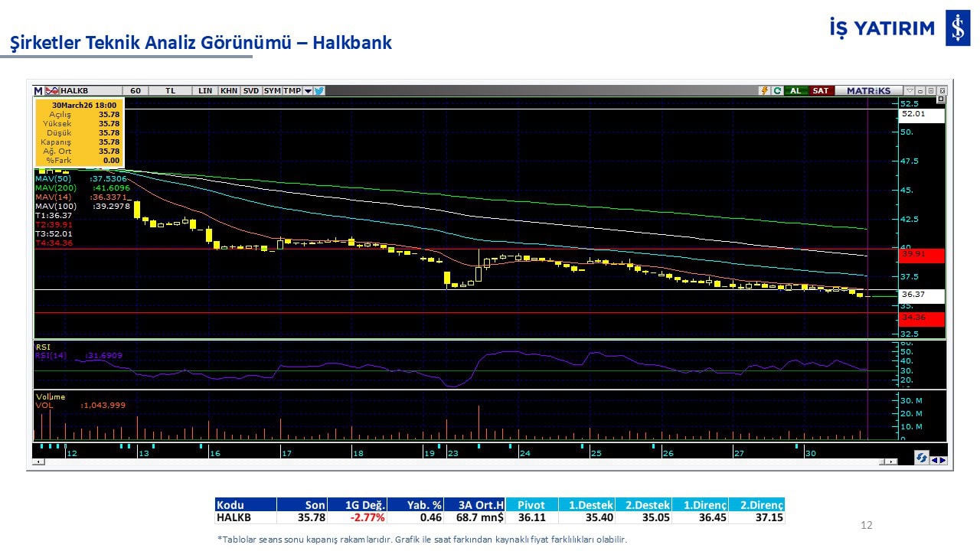980x551 pixels.
Task: Click the blue sync icon at bottom right
Action: pyautogui.click(x=922, y=458)
